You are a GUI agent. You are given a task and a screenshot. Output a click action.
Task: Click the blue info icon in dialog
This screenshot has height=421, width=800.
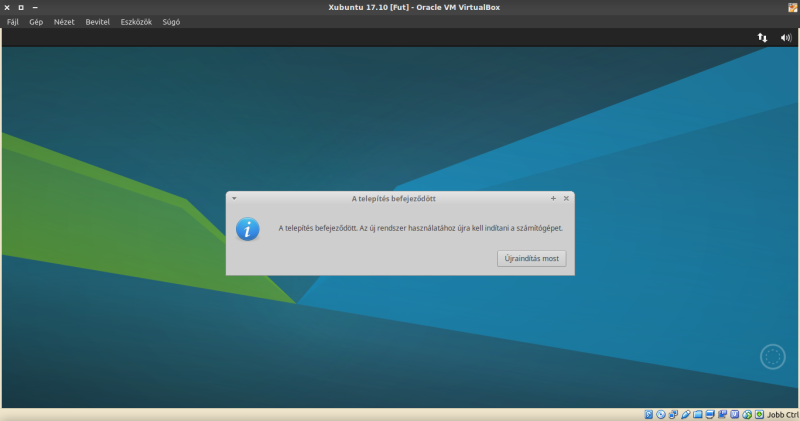click(x=248, y=229)
